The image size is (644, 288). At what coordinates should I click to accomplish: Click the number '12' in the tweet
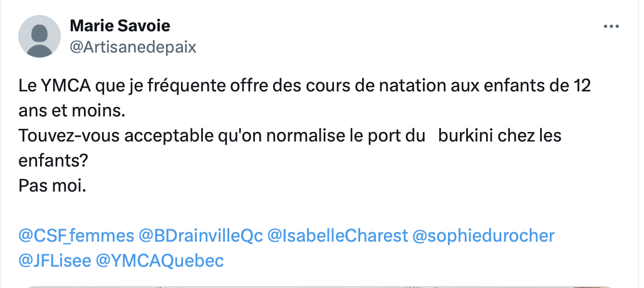581,86
